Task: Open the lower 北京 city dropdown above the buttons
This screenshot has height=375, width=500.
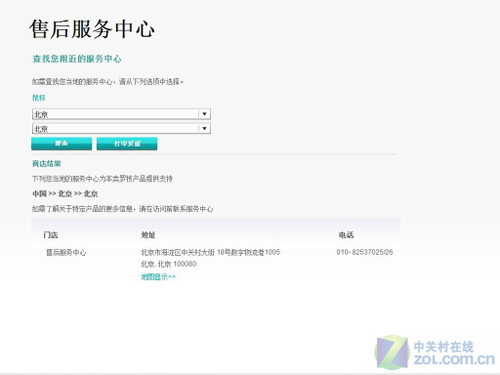Action: tap(121, 128)
